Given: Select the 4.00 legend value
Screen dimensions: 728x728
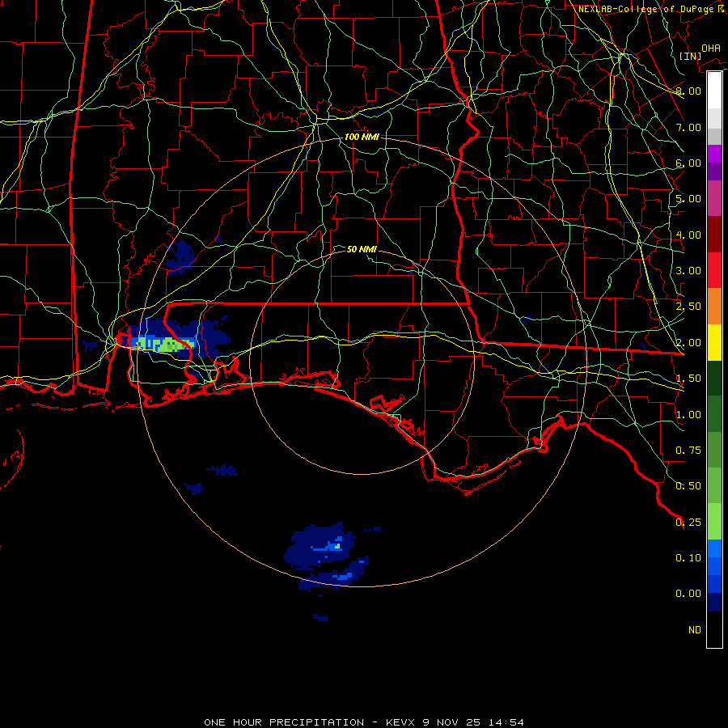Looking at the screenshot, I should [688, 235].
